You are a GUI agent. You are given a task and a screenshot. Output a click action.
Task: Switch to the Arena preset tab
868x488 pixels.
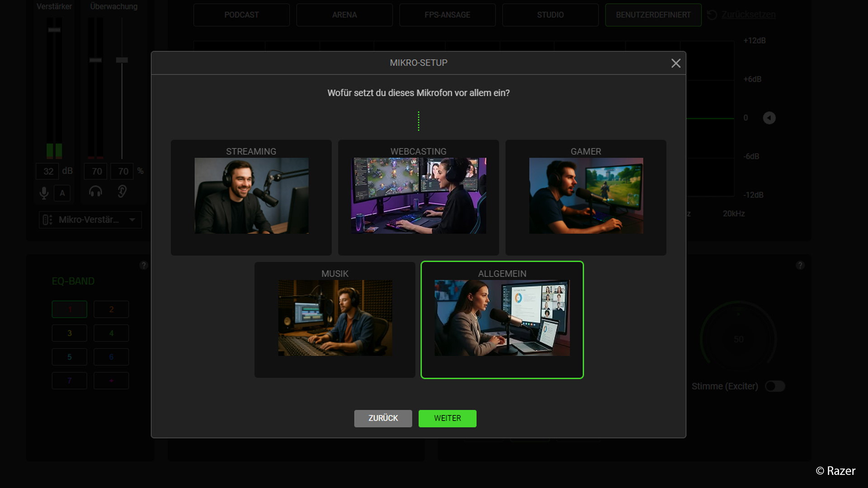[344, 15]
